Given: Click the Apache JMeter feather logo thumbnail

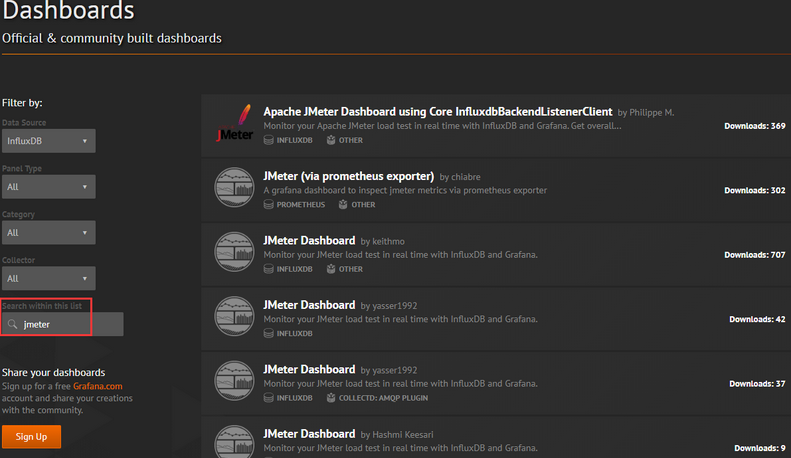Looking at the screenshot, I should point(235,124).
